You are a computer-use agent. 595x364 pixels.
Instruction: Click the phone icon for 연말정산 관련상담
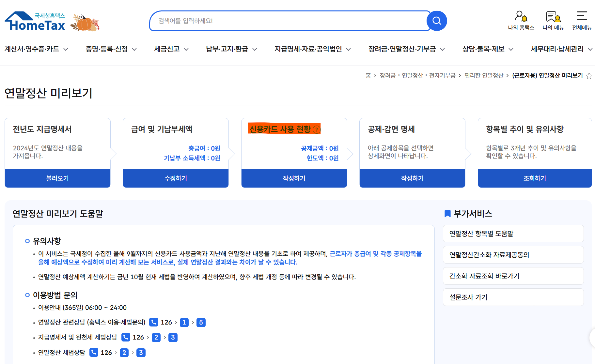pos(153,322)
